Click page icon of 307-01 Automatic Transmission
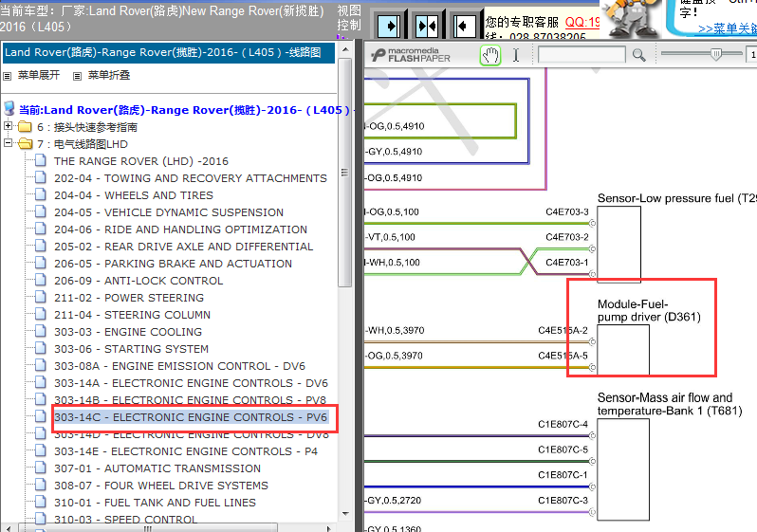The height and width of the screenshot is (532, 757). [41, 468]
